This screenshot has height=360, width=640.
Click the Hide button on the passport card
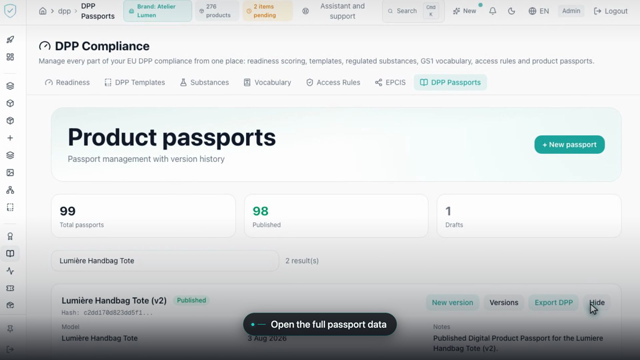tap(597, 302)
